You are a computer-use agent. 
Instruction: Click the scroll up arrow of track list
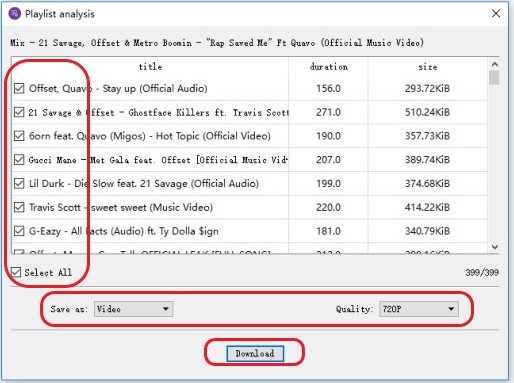point(495,64)
